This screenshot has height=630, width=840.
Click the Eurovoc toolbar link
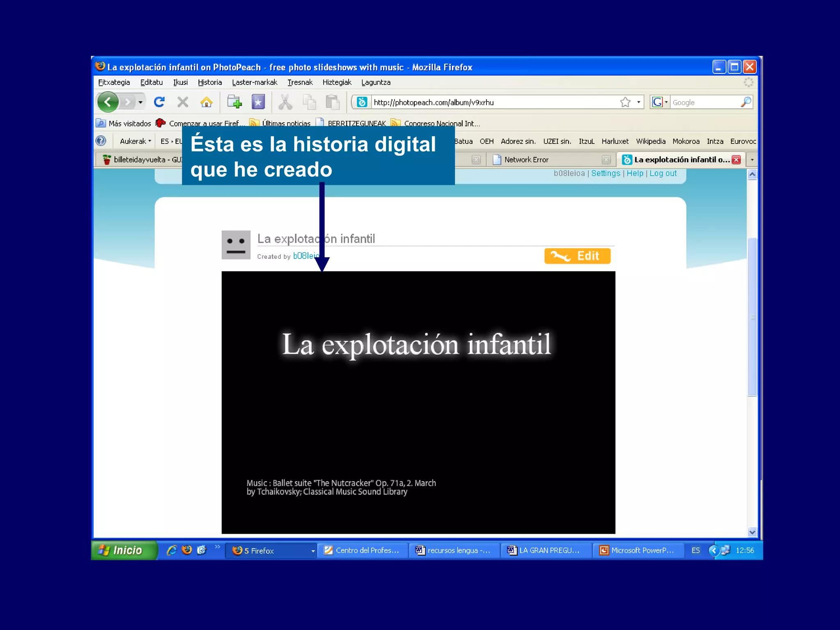743,141
